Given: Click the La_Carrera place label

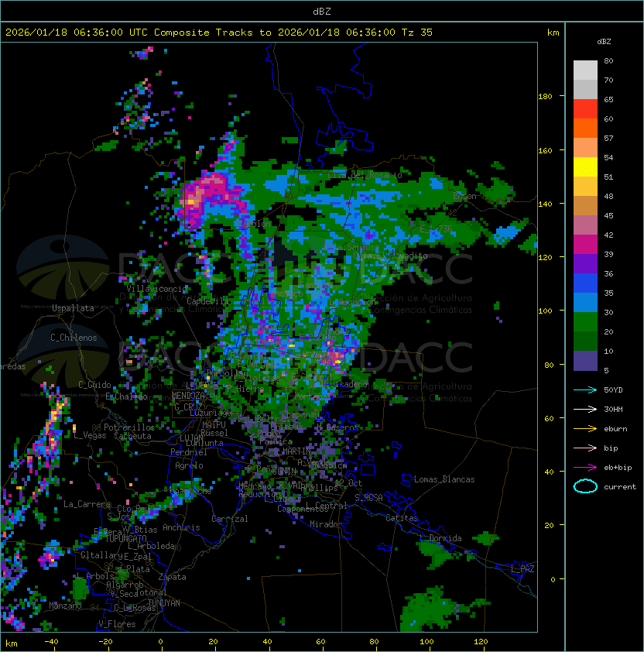Looking at the screenshot, I should coord(87,504).
